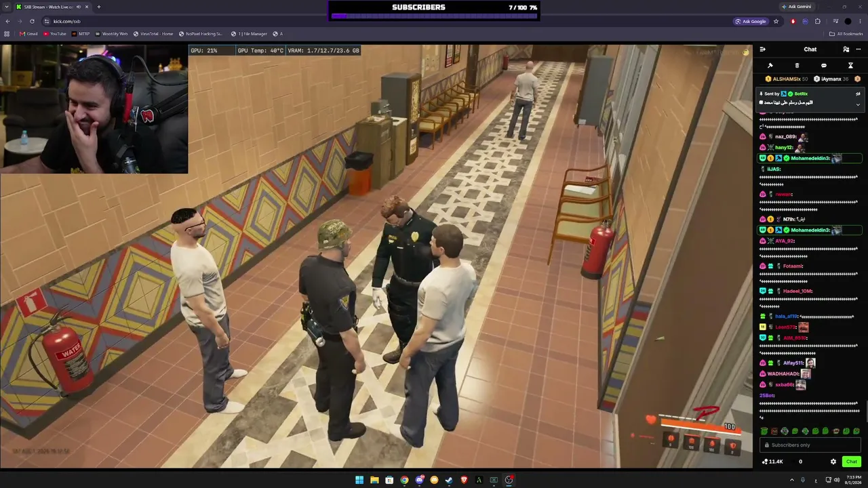Open Ask Gemini button
Viewport: 868px width, 488px height.
797,7
